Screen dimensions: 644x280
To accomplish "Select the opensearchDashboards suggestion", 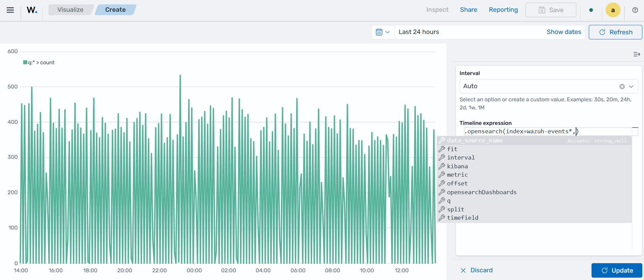I will click(534, 192).
